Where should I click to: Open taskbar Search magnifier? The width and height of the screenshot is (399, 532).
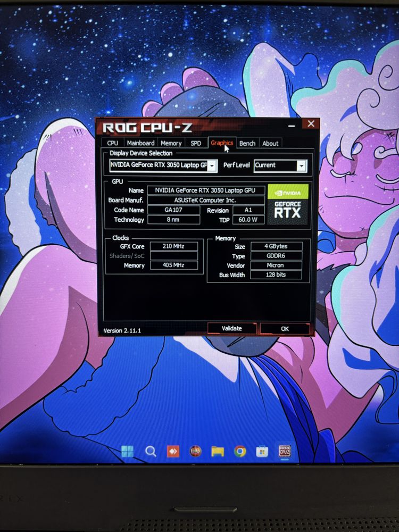(151, 451)
